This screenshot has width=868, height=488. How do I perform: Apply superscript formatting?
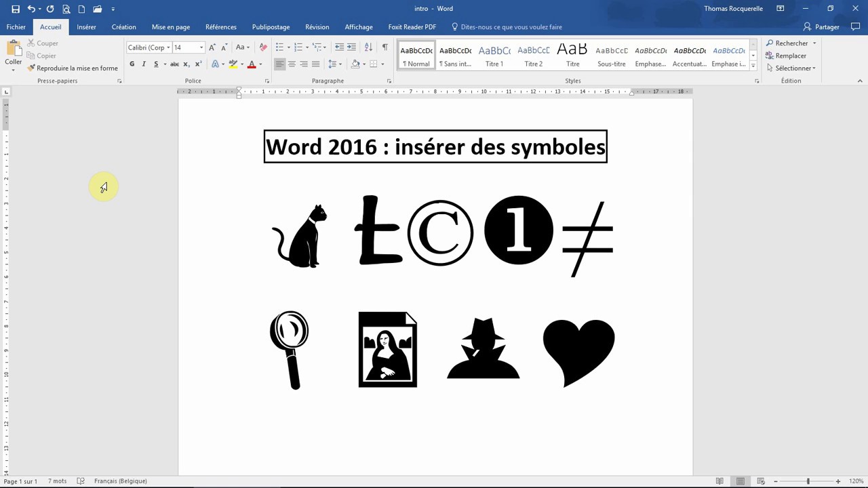click(x=198, y=64)
